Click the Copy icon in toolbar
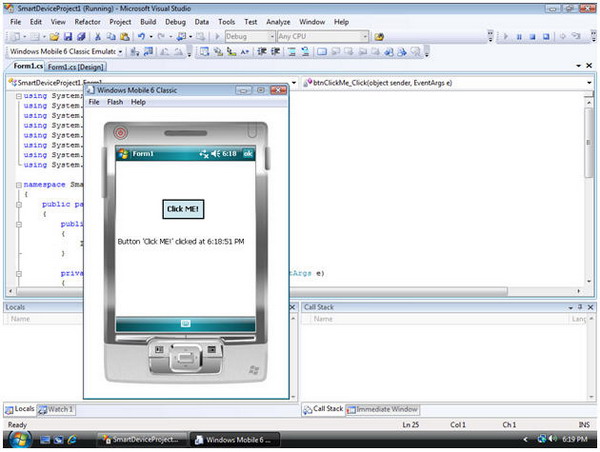The image size is (600, 452). click(x=111, y=36)
